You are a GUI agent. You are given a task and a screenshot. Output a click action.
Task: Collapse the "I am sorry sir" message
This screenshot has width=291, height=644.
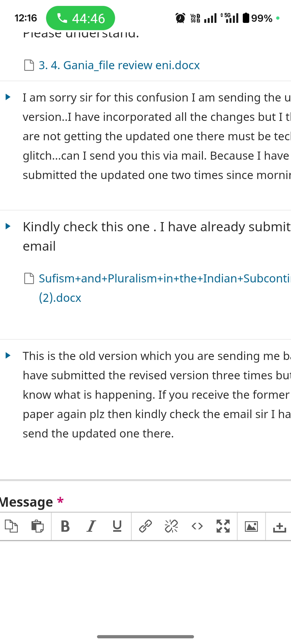[8, 97]
